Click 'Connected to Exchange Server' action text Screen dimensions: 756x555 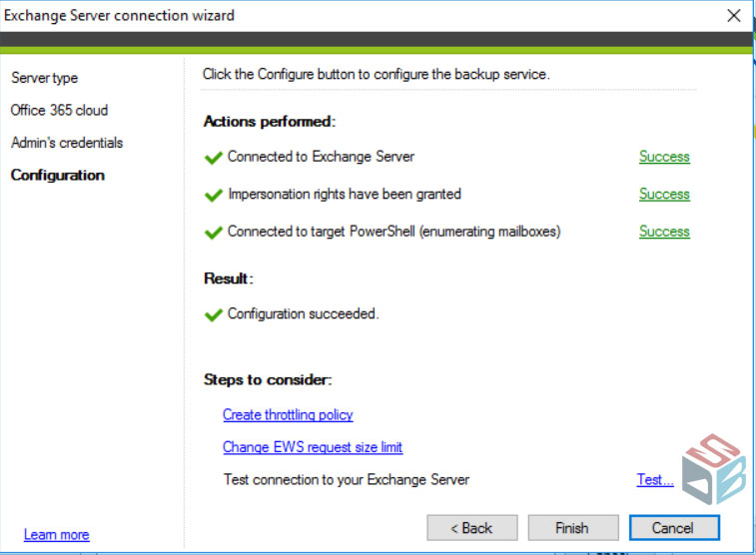point(322,157)
